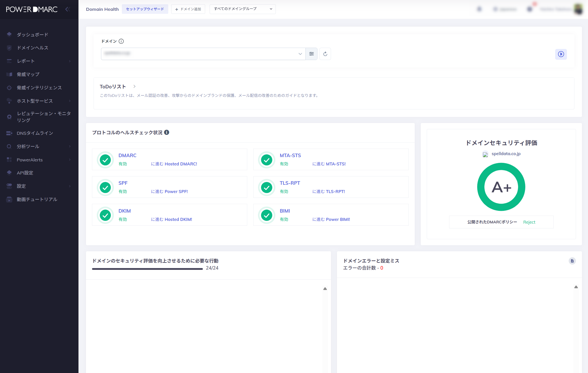Click the DMARC green check status icon

105,160
